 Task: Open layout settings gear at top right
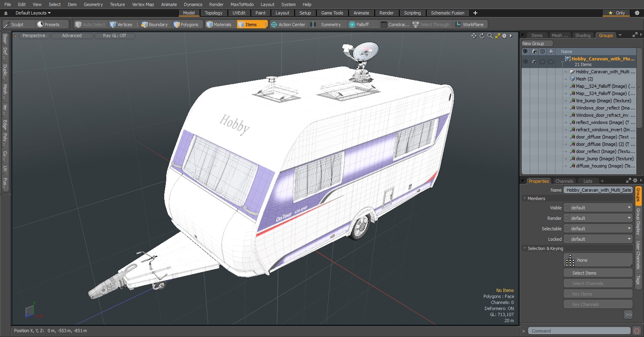click(637, 13)
